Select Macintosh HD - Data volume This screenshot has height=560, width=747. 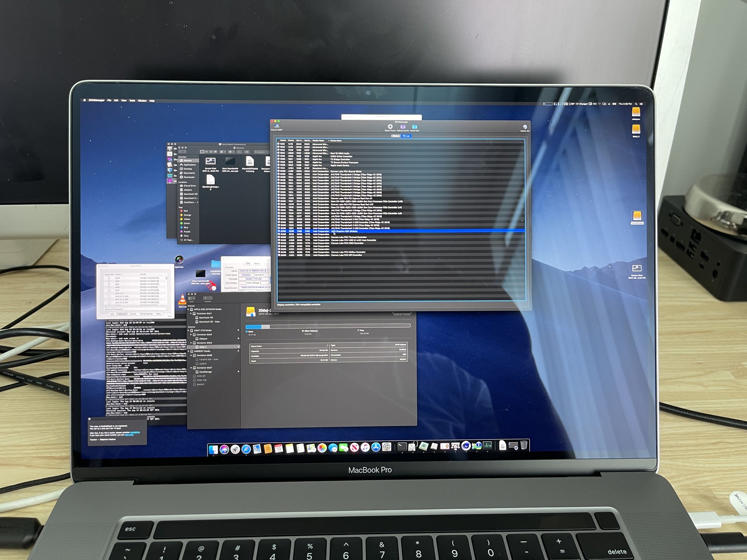[x=209, y=321]
